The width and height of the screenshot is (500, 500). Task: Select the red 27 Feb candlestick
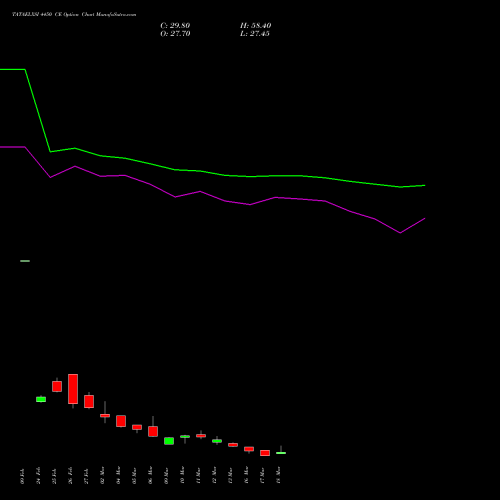[x=89, y=401]
